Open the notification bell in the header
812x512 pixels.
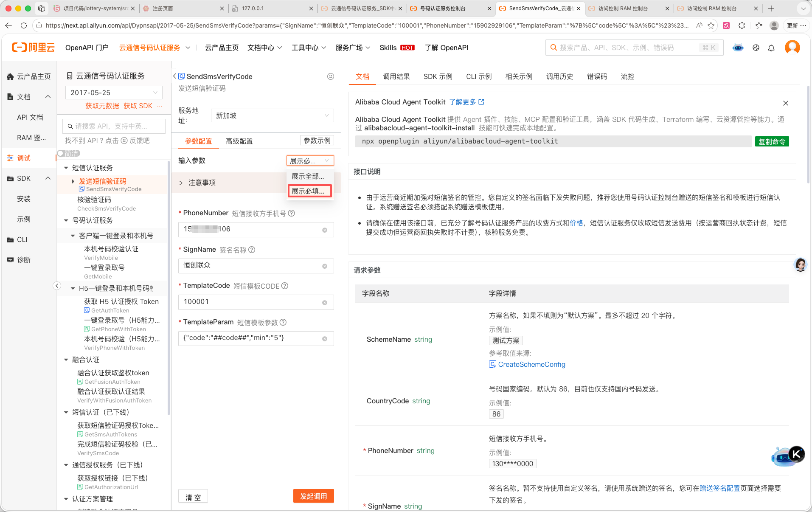(x=771, y=48)
